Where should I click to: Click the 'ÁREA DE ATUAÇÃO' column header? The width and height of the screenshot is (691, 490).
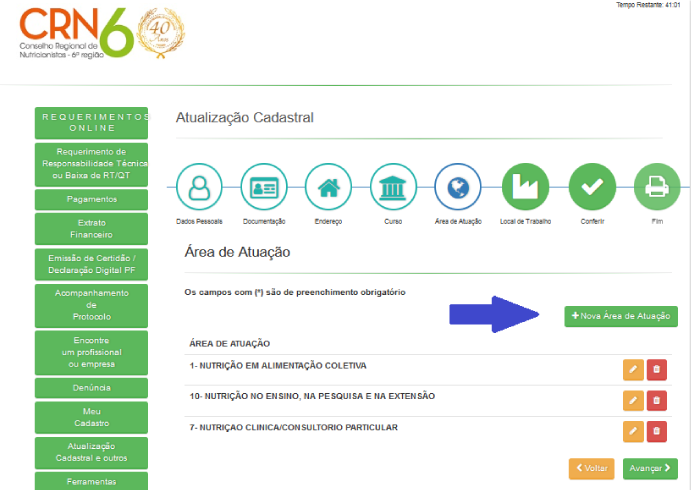(x=230, y=344)
